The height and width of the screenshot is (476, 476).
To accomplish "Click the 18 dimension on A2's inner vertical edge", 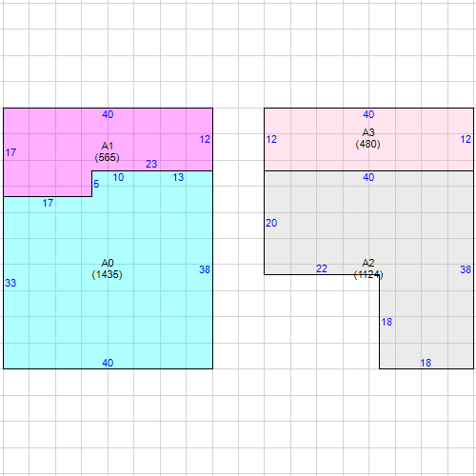I will pyautogui.click(x=387, y=322).
